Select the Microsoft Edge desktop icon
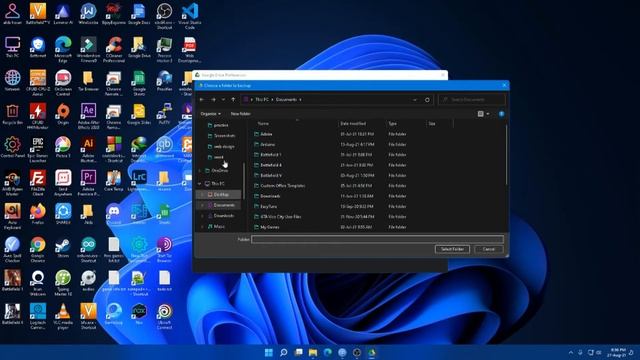This screenshot has width=640, height=360. click(63, 49)
